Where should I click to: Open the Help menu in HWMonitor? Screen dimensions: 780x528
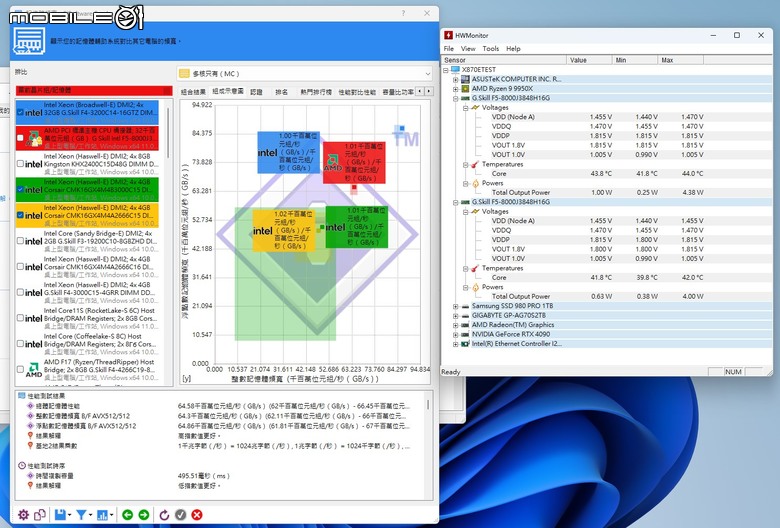pos(513,48)
